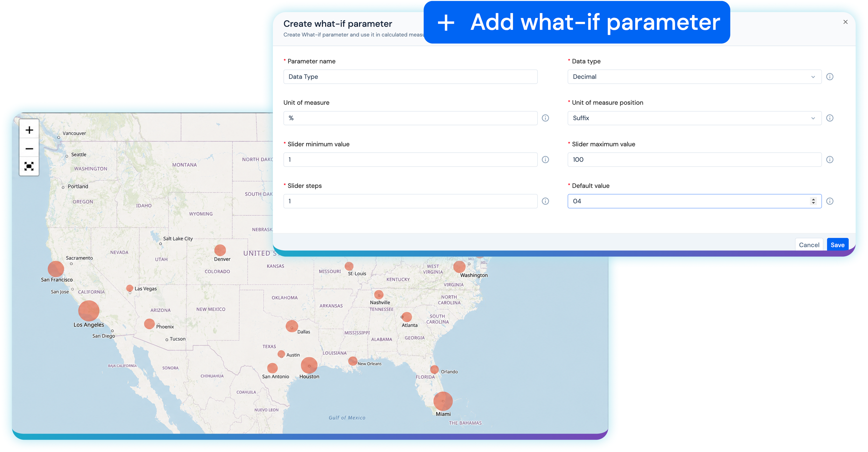Select the Orlando bubble on map
This screenshot has width=868, height=452.
(x=435, y=369)
